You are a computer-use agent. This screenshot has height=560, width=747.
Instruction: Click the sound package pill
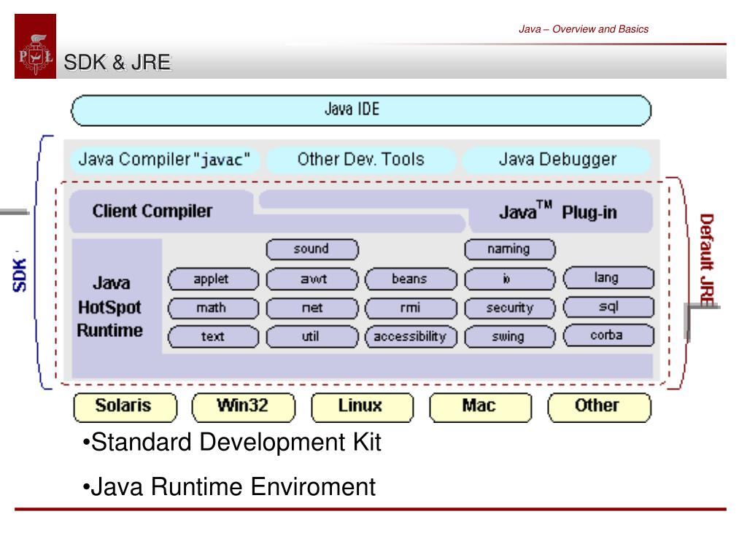coord(312,249)
